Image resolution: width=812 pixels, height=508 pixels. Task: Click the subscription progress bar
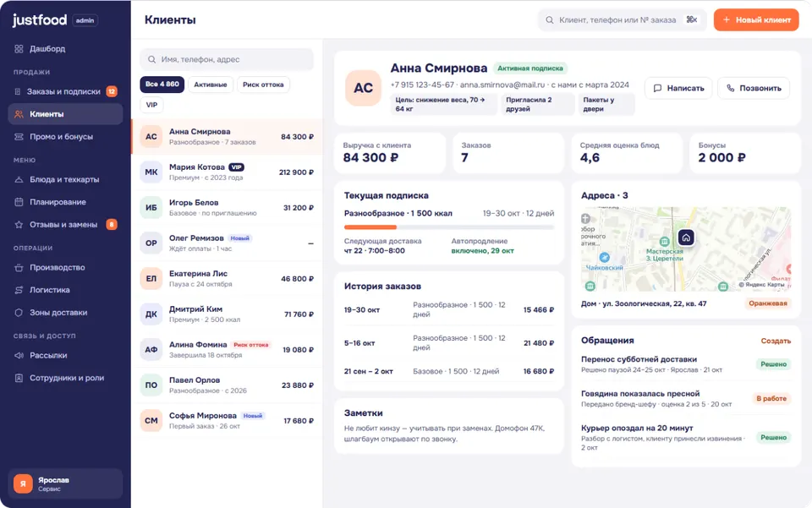click(449, 227)
